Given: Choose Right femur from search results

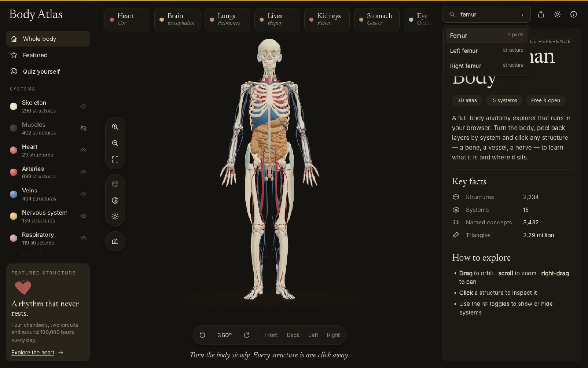Looking at the screenshot, I should coord(487,66).
